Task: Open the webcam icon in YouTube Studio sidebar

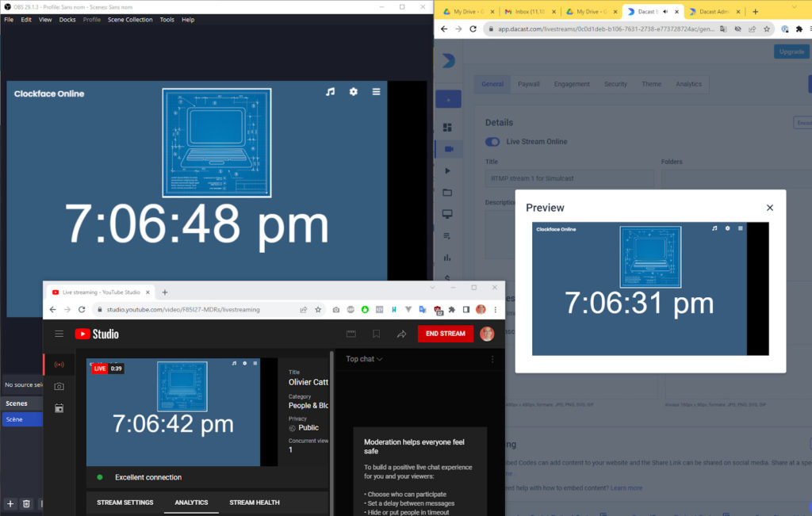Action: (59, 385)
